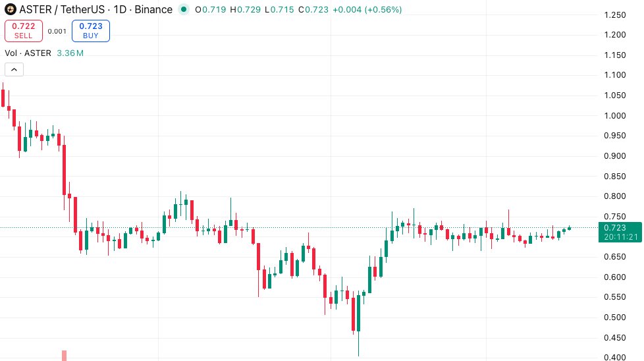Click the 1.000 label on price scale
The height and width of the screenshot is (361, 644).
click(x=616, y=116)
